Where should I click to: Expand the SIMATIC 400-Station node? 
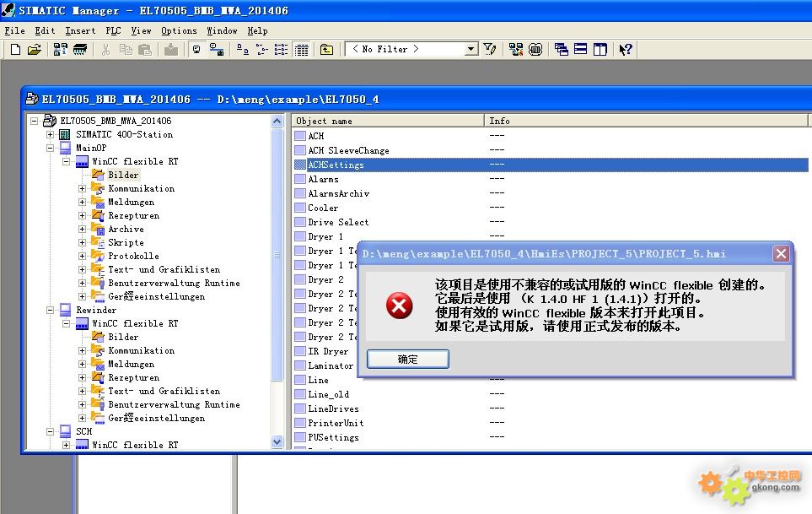coord(51,134)
